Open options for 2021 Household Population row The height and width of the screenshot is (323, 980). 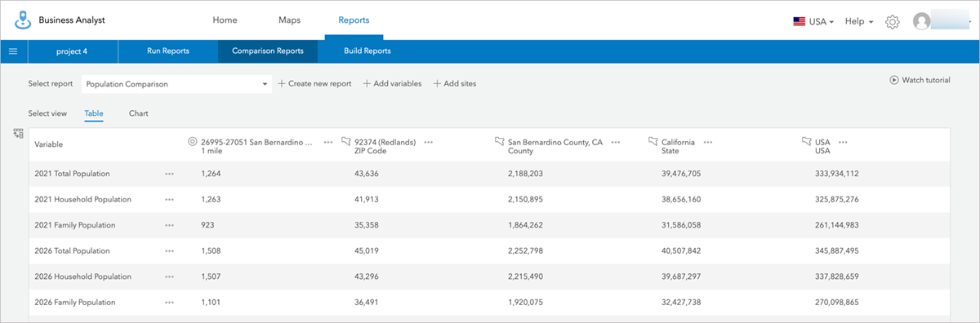point(169,199)
